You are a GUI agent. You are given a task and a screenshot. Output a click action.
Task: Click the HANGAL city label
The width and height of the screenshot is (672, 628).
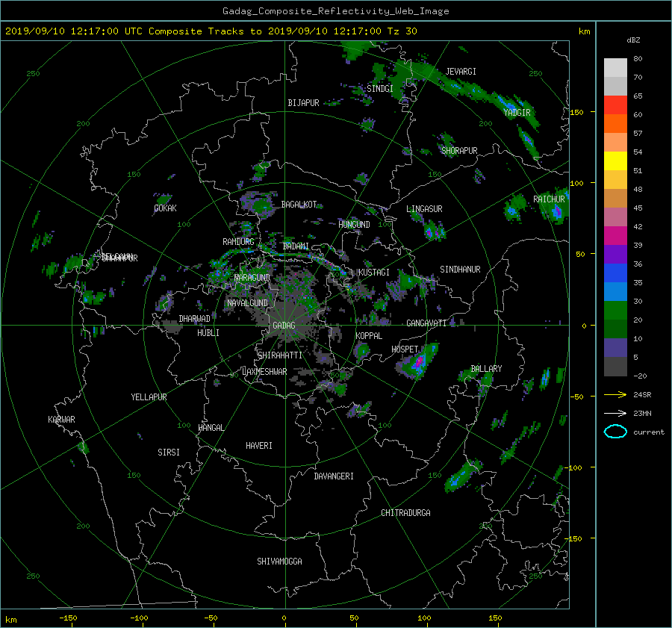211,428
